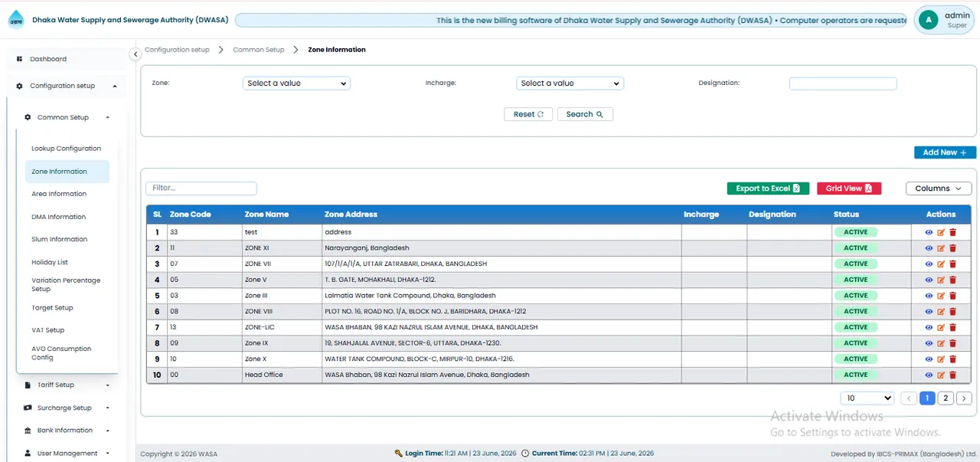Open Lookup Configuration menu item
980x462 pixels.
(67, 149)
